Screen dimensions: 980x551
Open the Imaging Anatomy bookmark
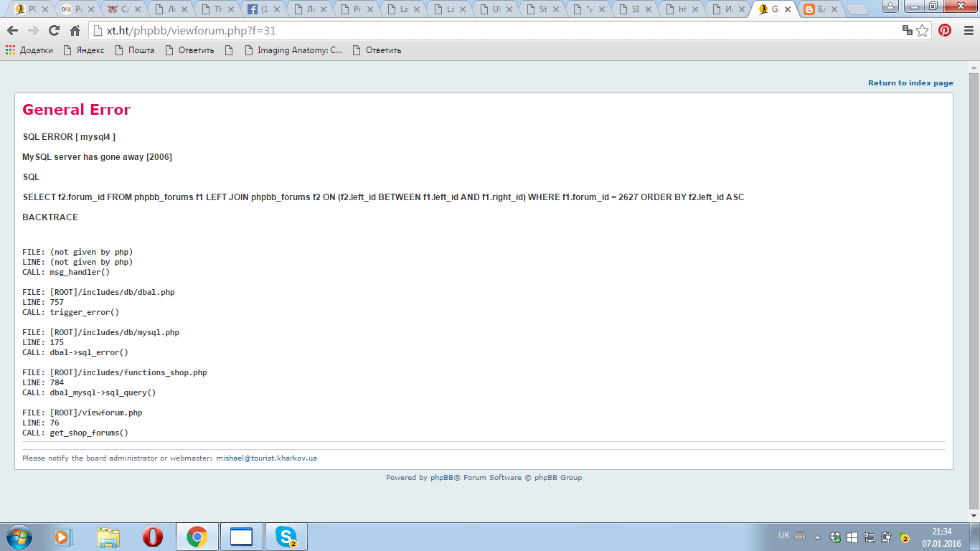pos(293,50)
